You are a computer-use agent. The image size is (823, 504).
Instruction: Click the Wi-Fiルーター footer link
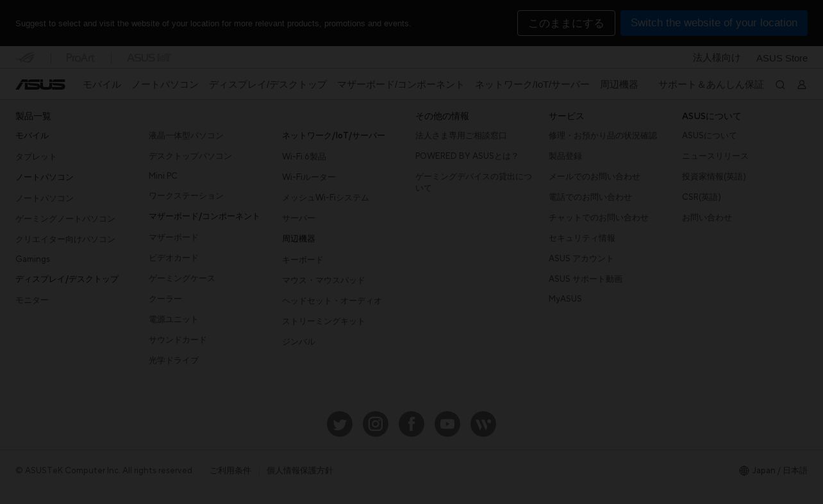(309, 177)
